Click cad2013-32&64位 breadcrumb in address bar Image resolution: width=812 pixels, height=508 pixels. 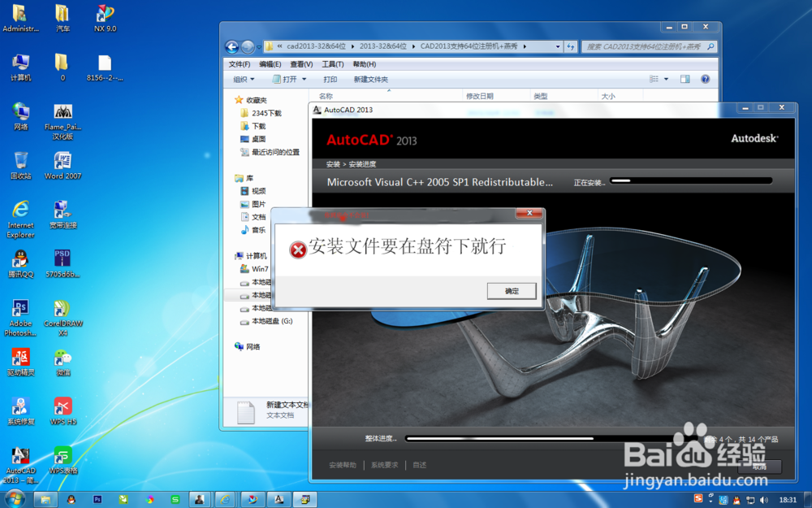click(316, 46)
